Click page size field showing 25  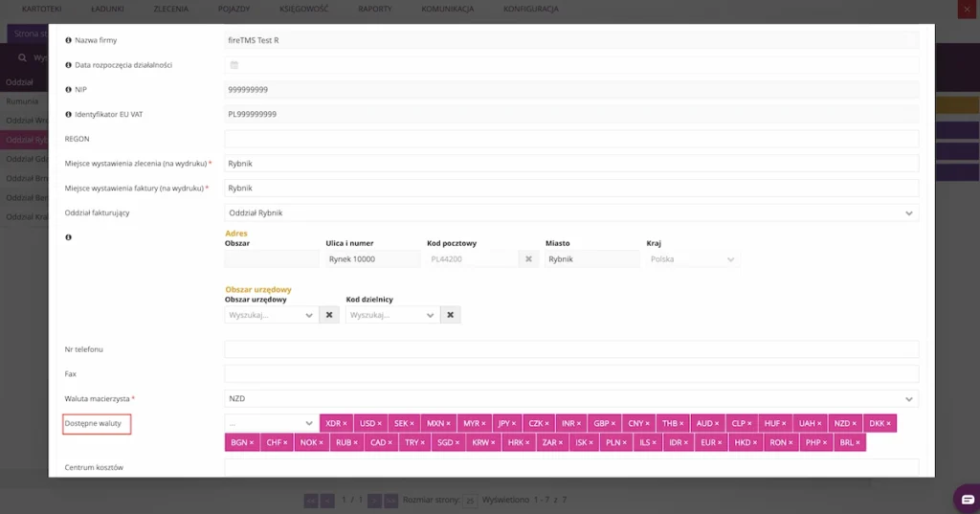470,501
